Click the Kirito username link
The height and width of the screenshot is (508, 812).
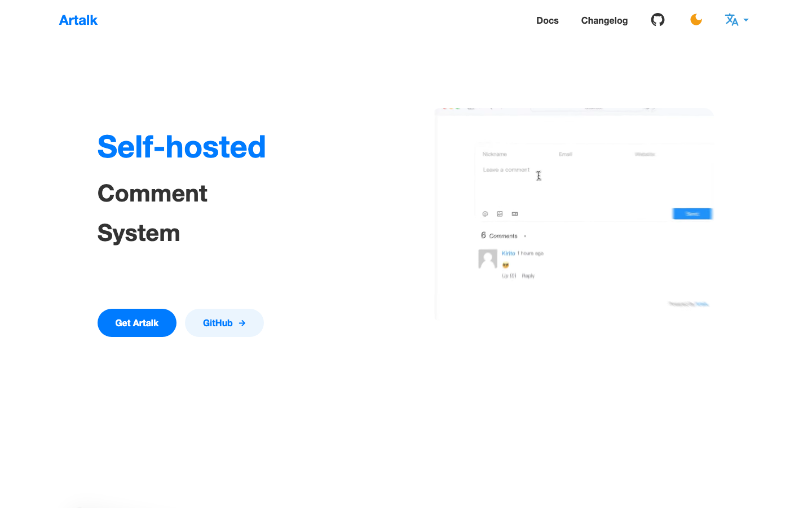pos(508,253)
